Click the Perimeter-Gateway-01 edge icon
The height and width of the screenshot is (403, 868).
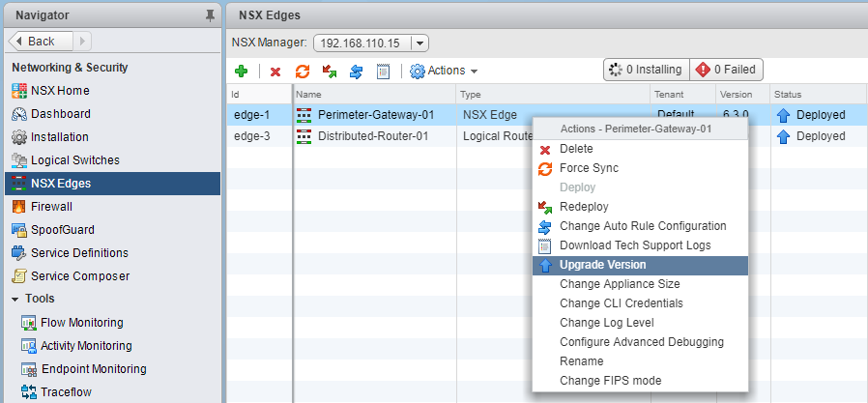(x=304, y=115)
